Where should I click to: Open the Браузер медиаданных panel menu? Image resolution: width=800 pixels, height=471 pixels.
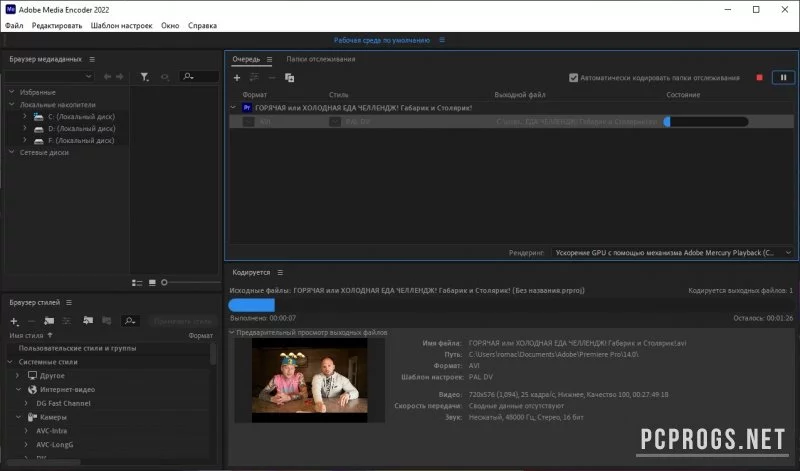[x=92, y=59]
